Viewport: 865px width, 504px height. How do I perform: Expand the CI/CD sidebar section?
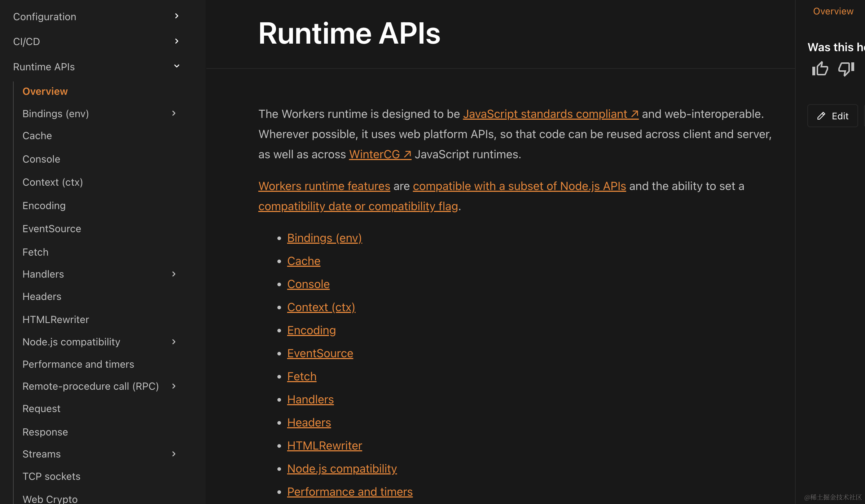point(176,41)
